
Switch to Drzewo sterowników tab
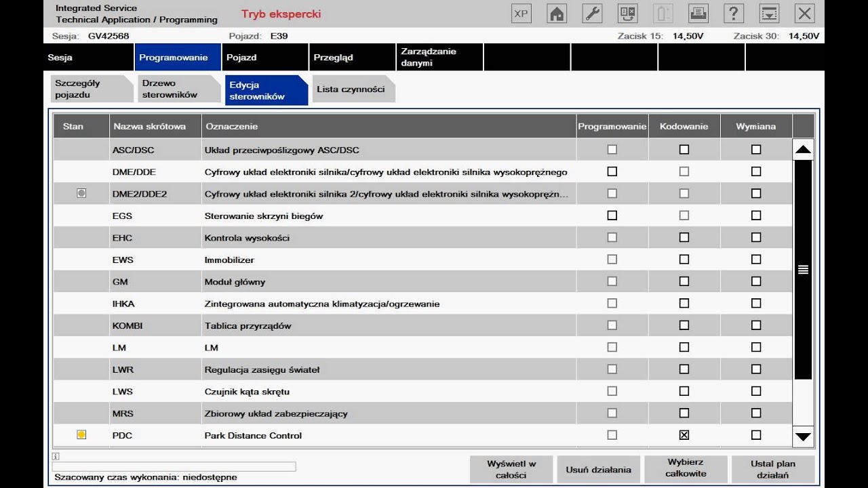pos(179,89)
